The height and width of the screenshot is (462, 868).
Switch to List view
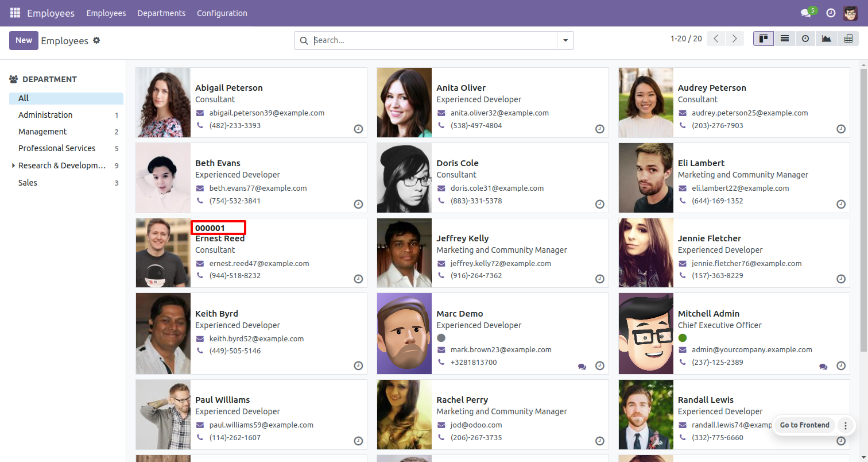point(784,38)
